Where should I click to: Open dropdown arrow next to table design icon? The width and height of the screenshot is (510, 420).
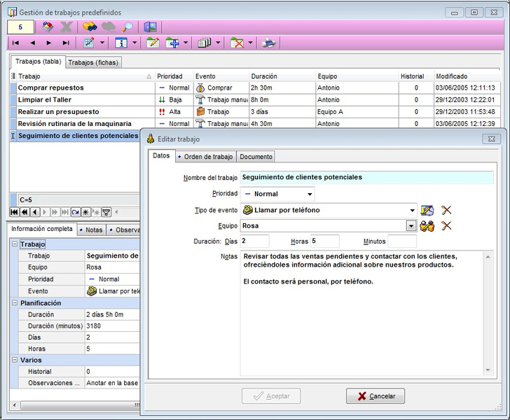tap(102, 43)
